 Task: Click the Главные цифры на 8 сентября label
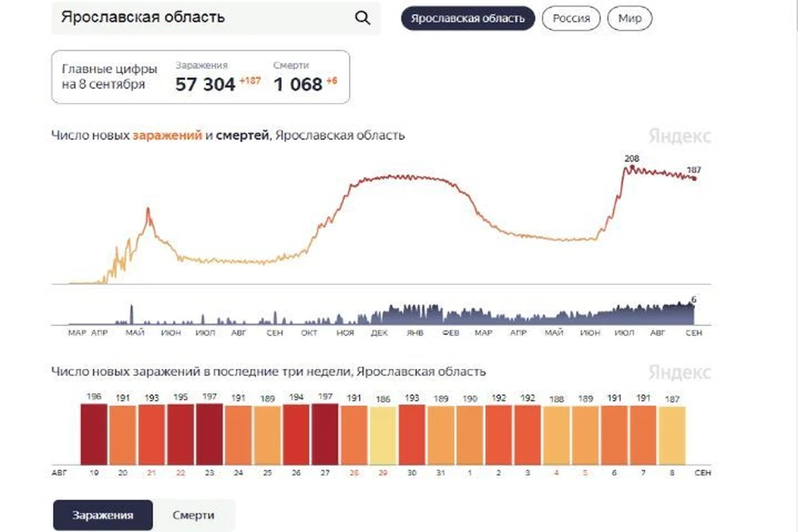point(110,76)
